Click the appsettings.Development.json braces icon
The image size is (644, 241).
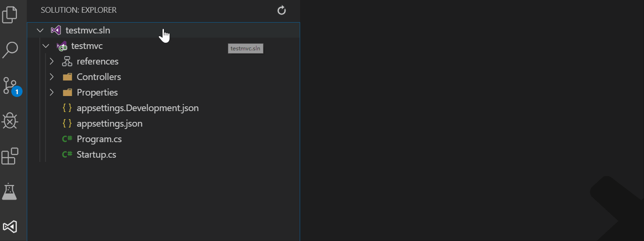tap(67, 108)
